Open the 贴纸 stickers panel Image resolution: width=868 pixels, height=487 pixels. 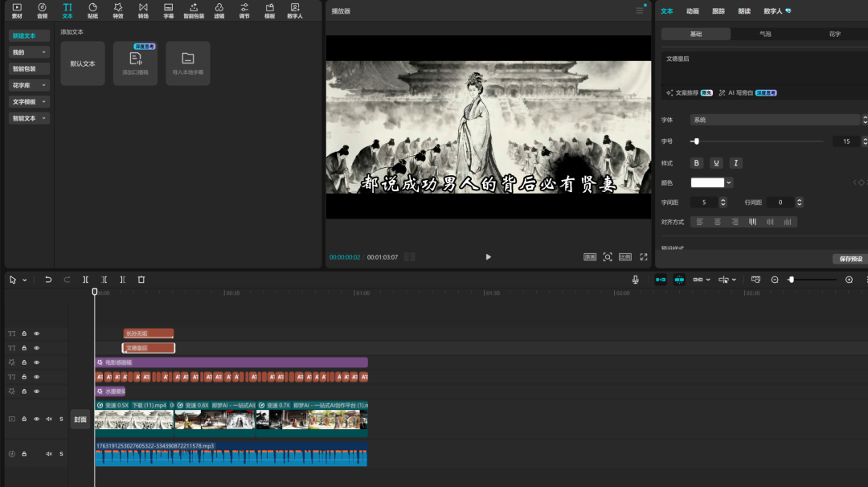pyautogui.click(x=92, y=10)
